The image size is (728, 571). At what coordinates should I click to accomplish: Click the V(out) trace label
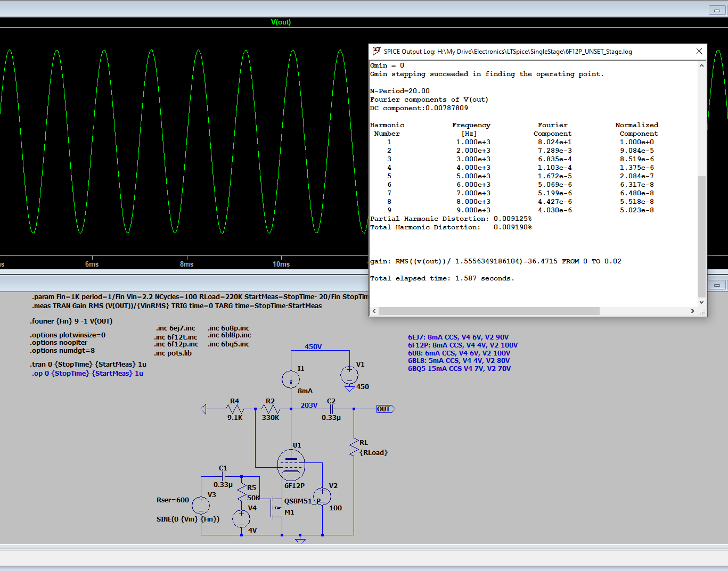tap(281, 22)
